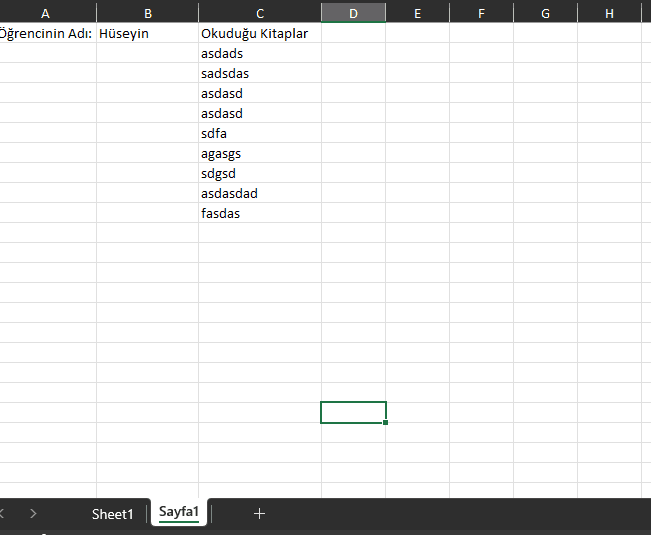Click column H header
The height and width of the screenshot is (535, 651).
[x=609, y=13]
